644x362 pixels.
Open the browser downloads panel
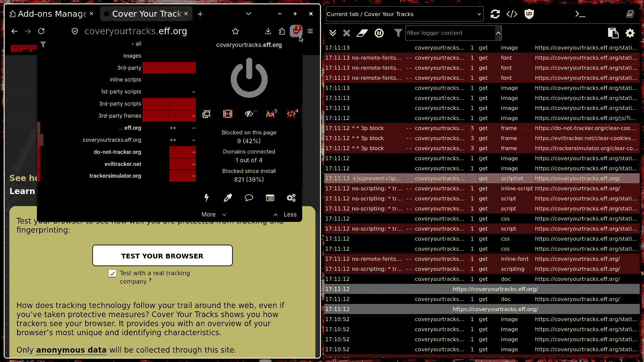pos(268,31)
